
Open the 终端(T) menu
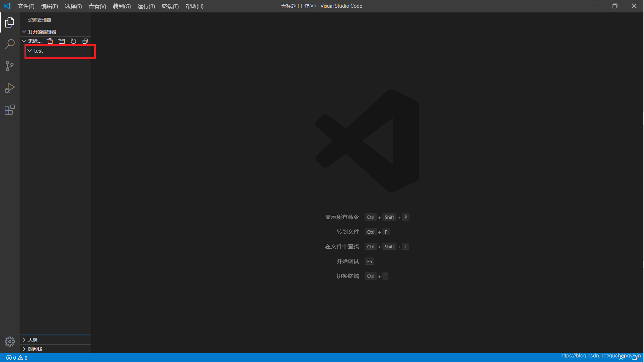pyautogui.click(x=170, y=6)
